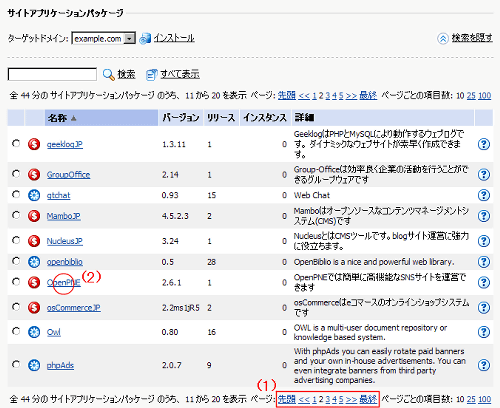Click the show all icon
500x408 pixels.
151,74
